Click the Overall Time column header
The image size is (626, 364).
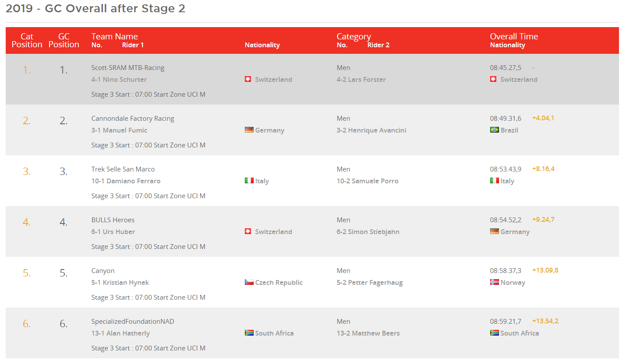click(514, 37)
